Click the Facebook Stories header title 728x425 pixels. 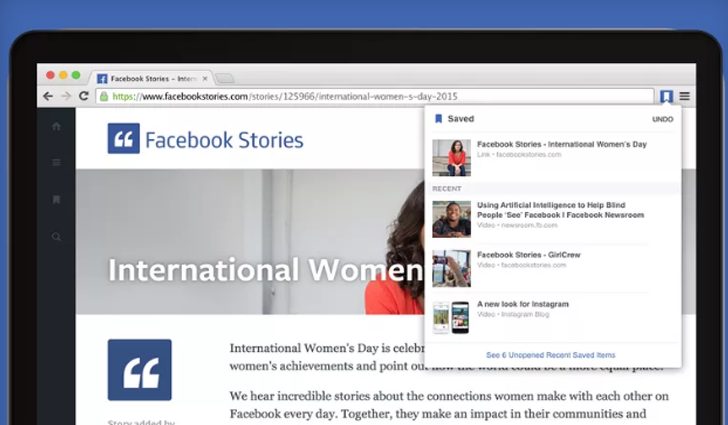click(x=224, y=140)
